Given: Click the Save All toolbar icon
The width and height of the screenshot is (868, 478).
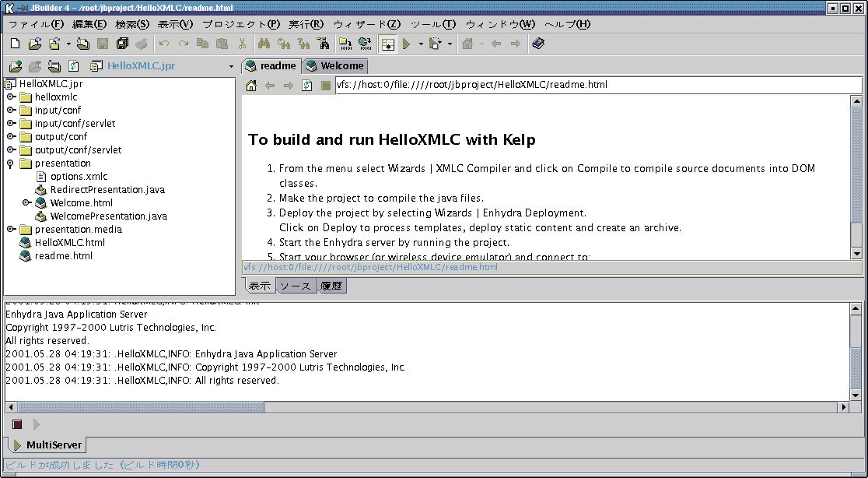Looking at the screenshot, I should [x=122, y=44].
